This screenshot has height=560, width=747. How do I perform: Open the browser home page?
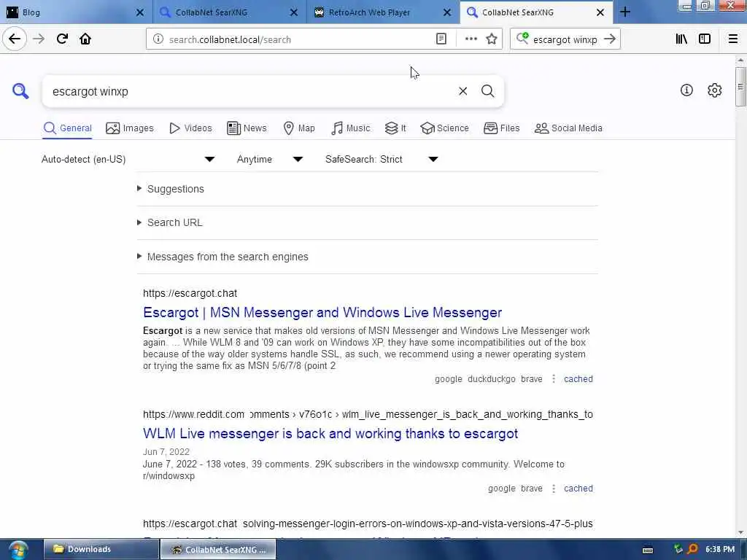(x=85, y=39)
